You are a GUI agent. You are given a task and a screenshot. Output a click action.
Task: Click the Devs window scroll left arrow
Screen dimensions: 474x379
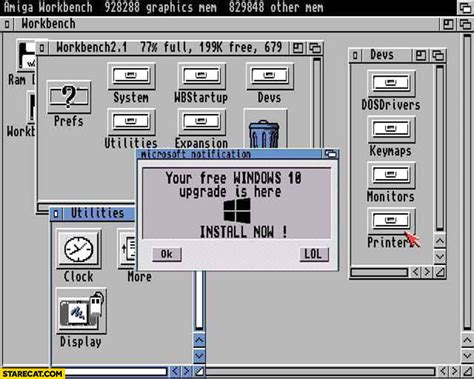415,272
